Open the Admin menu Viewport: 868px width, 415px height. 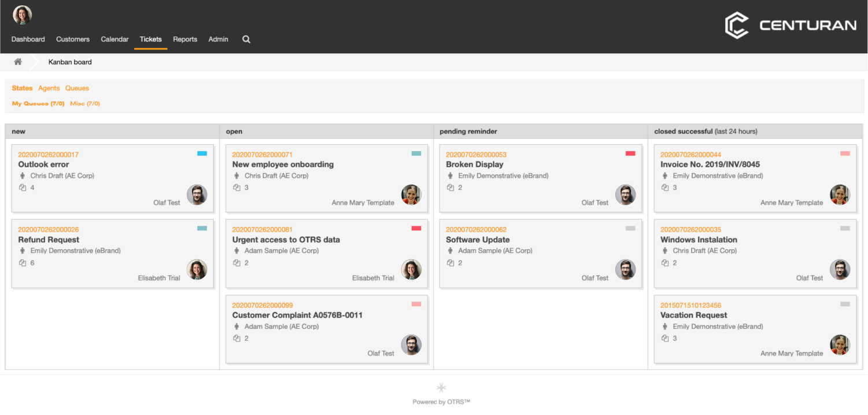218,39
